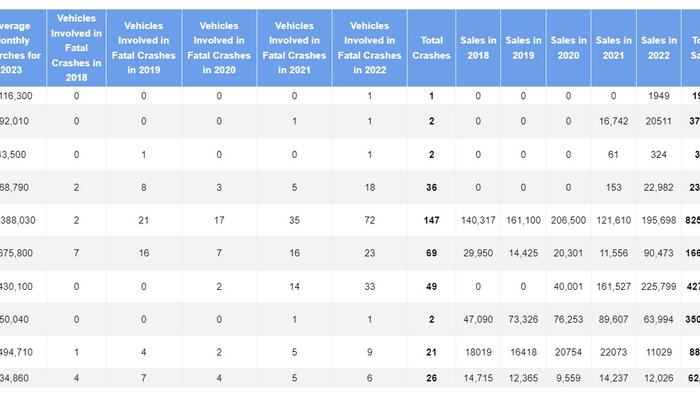Click the sales cell 121,610
Image resolution: width=700 pixels, height=394 pixels.
pyautogui.click(x=613, y=220)
